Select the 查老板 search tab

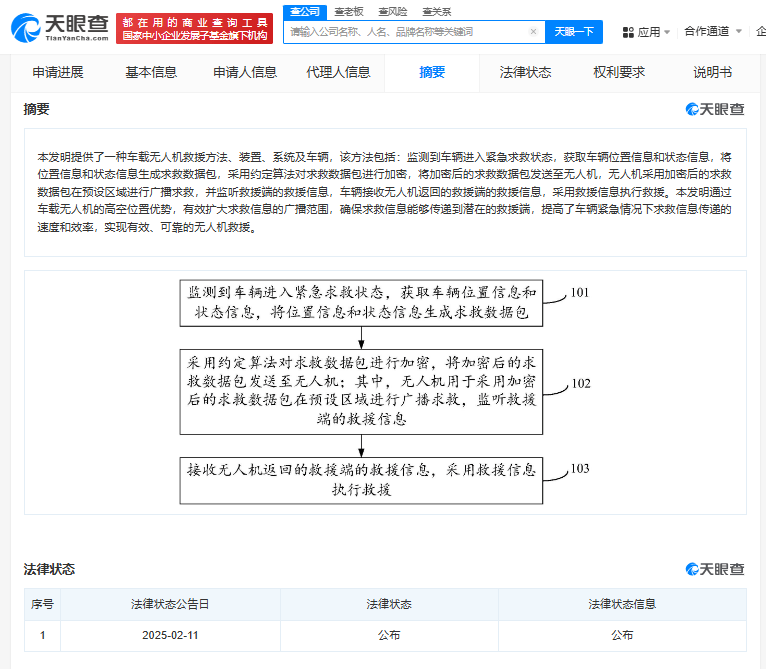(x=349, y=12)
